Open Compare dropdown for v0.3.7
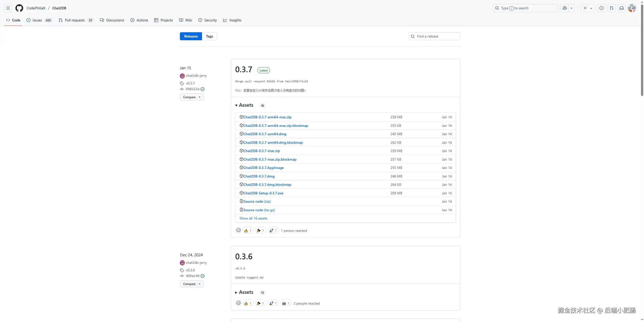 click(192, 97)
